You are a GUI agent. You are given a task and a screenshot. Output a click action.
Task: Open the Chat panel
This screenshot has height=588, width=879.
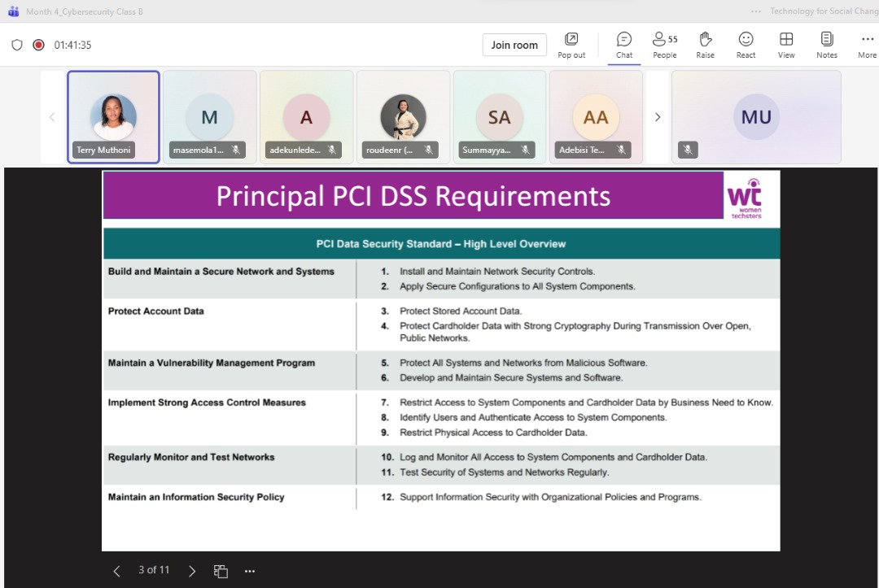point(623,45)
